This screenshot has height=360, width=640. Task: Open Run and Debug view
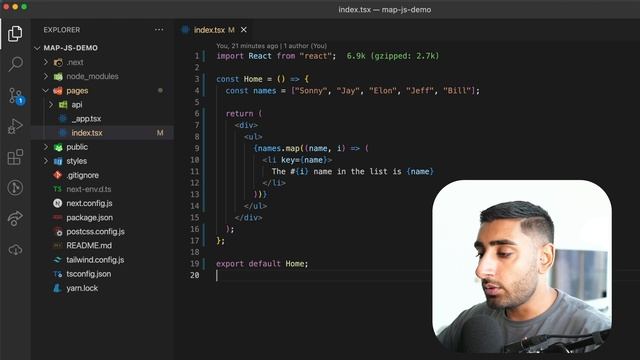point(15,126)
